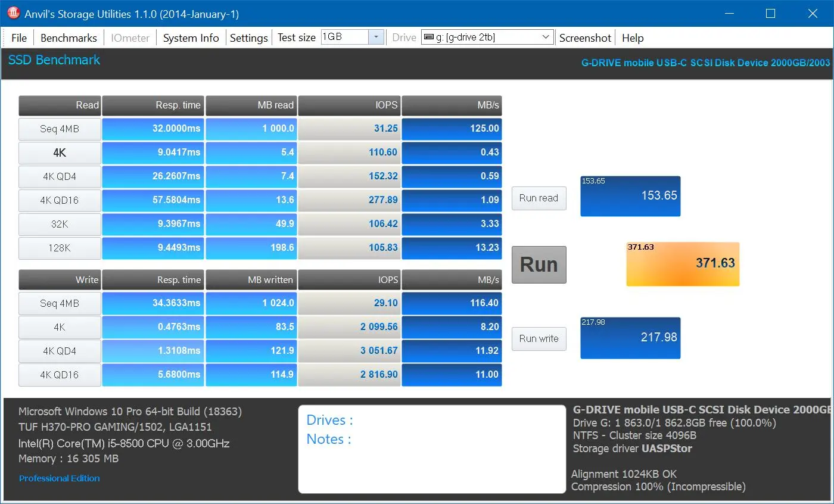Click the Drives and Notes text box
This screenshot has height=504, width=834.
point(432,449)
